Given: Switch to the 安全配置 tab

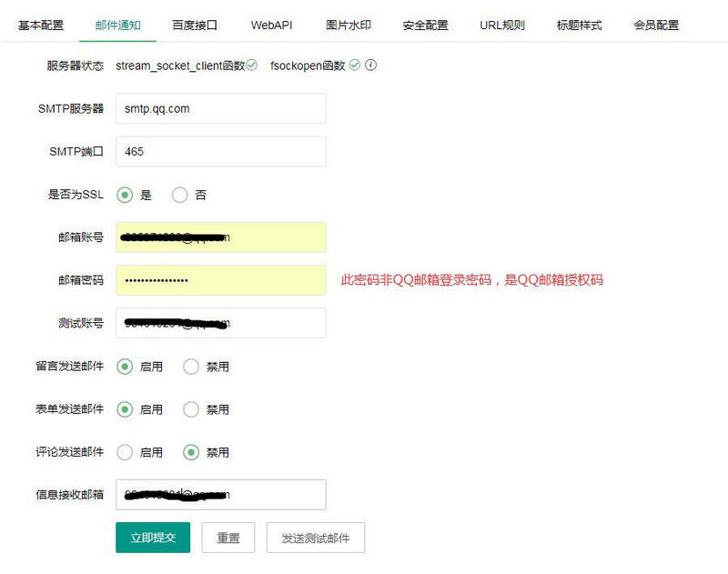Looking at the screenshot, I should [x=425, y=25].
